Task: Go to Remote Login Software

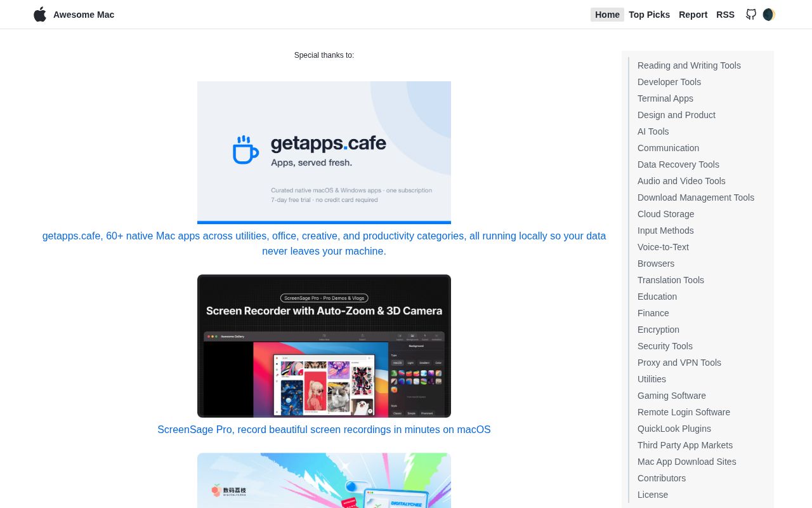Action: (684, 412)
